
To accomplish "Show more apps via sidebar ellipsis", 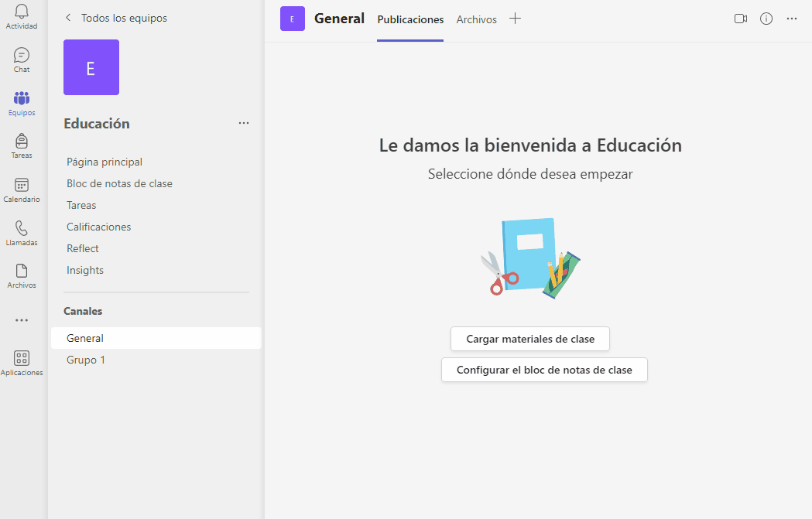I will (x=22, y=320).
